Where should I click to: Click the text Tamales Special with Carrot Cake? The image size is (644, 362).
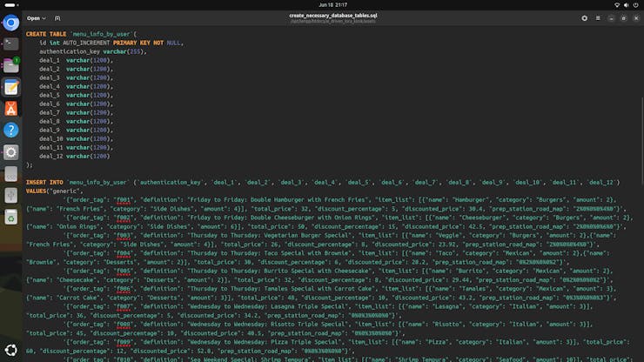pos(317,289)
